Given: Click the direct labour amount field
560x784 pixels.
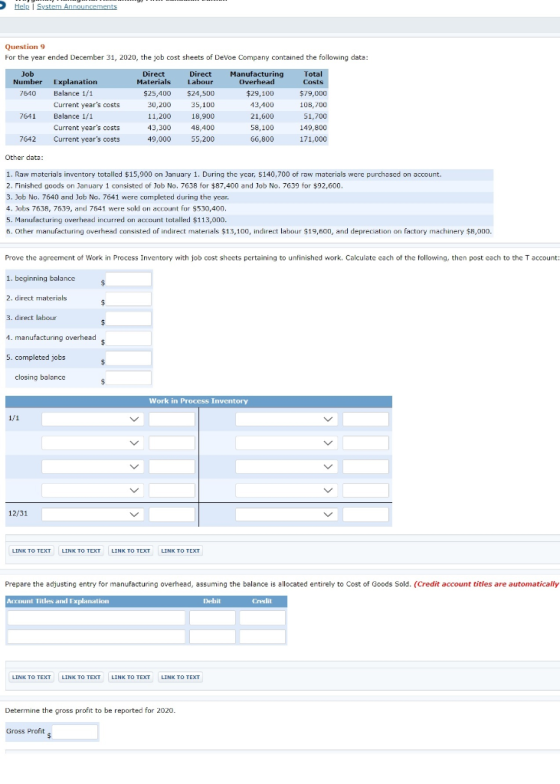Looking at the screenshot, I should click(128, 318).
